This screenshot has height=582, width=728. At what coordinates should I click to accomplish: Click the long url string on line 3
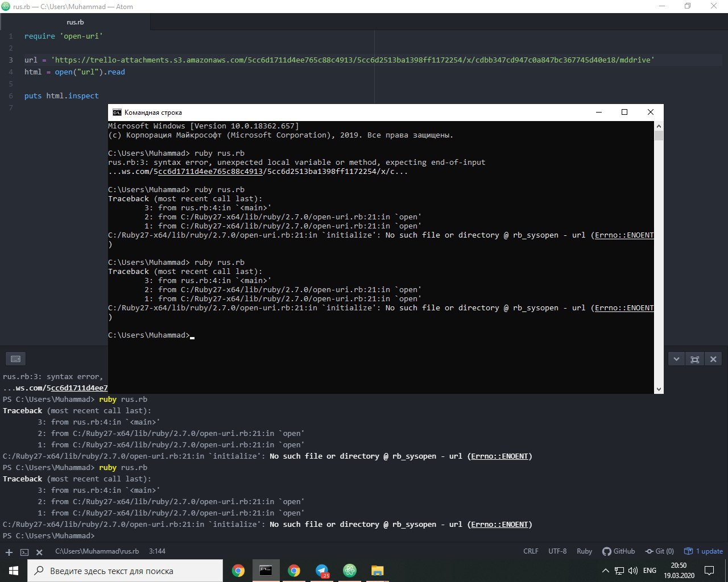tap(353, 60)
